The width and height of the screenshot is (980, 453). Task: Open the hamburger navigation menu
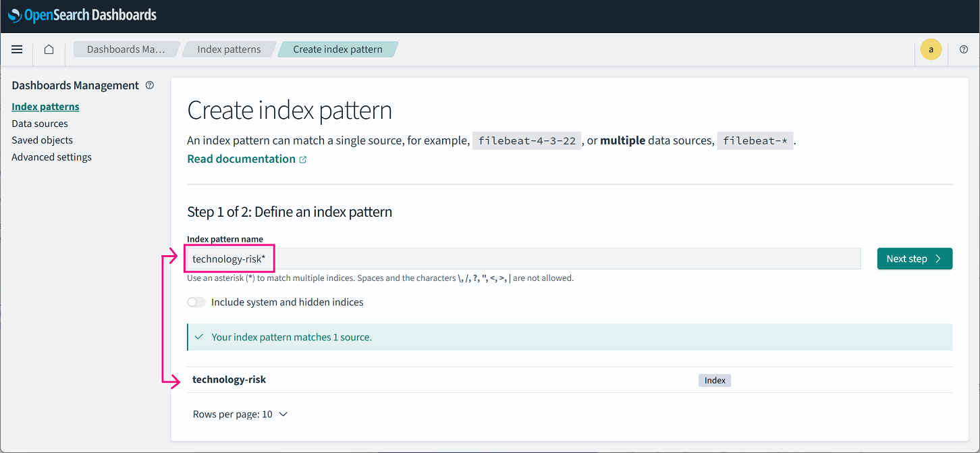coord(17,49)
